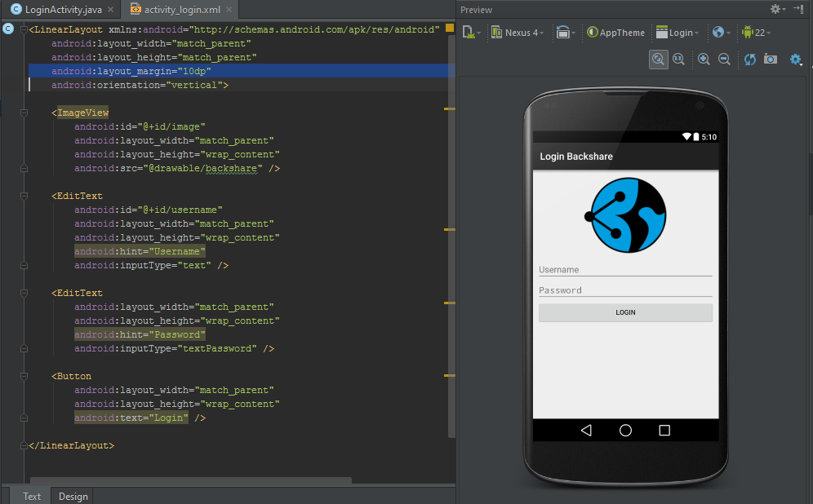Click the Zoom Out magnifier icon
This screenshot has width=813, height=504.
tap(723, 59)
